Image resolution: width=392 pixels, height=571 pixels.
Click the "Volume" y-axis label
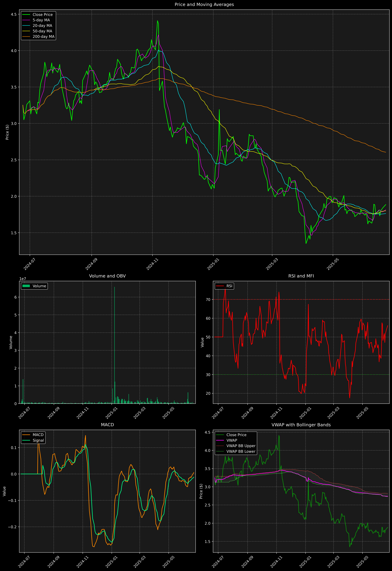click(x=11, y=342)
